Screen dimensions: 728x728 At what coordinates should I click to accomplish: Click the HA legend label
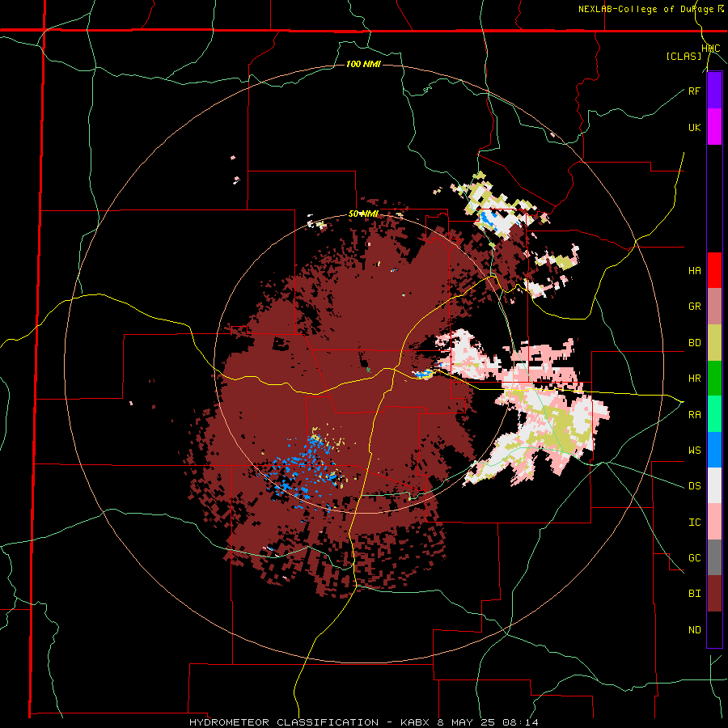(694, 270)
